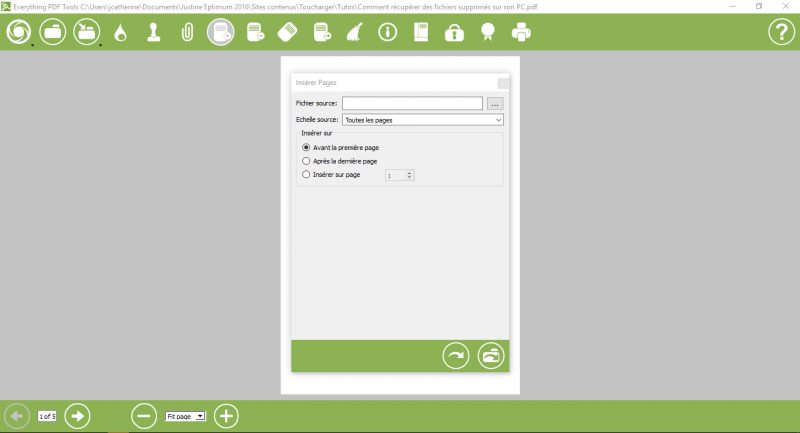Viewport: 800px width, 433px height.
Task: Open the Echelle source dropdown
Action: [x=423, y=120]
